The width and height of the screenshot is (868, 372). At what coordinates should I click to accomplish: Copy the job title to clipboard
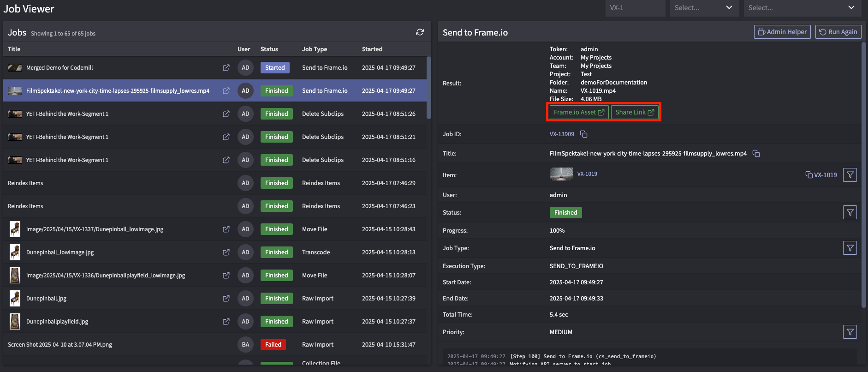[756, 154]
